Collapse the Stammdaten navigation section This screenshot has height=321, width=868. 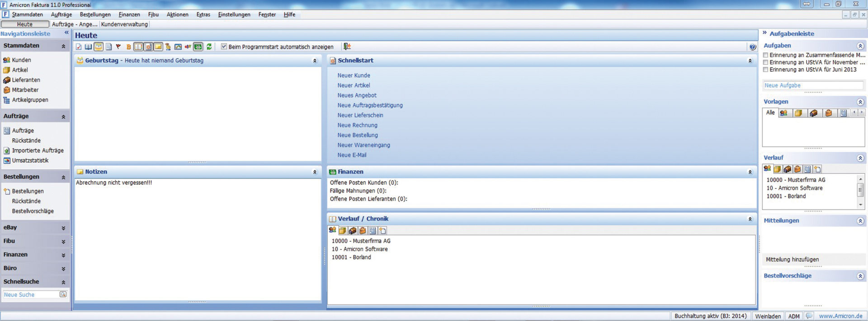(x=63, y=46)
